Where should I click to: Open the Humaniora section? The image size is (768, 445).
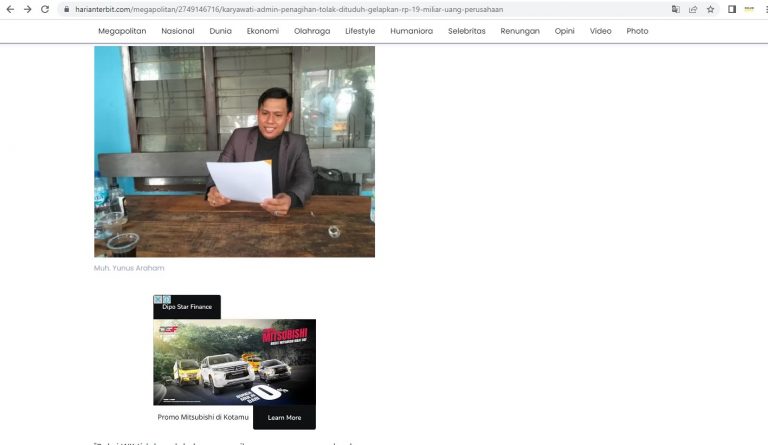click(x=411, y=31)
